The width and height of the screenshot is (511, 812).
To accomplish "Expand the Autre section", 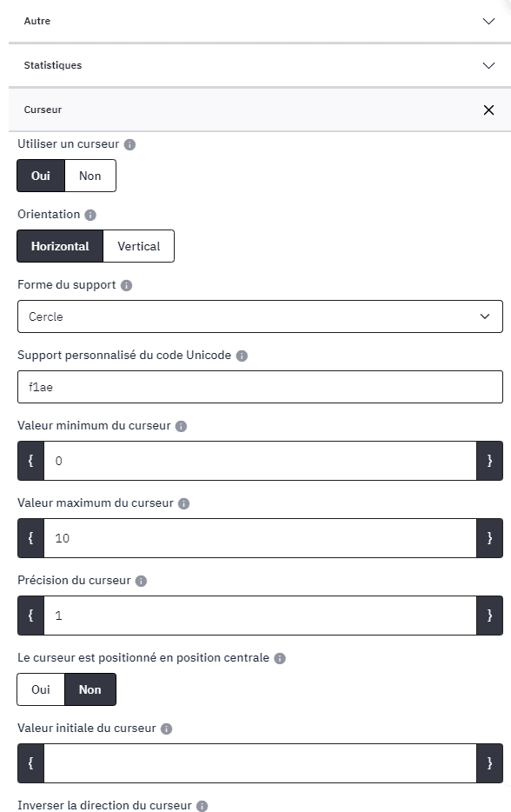I will click(260, 21).
